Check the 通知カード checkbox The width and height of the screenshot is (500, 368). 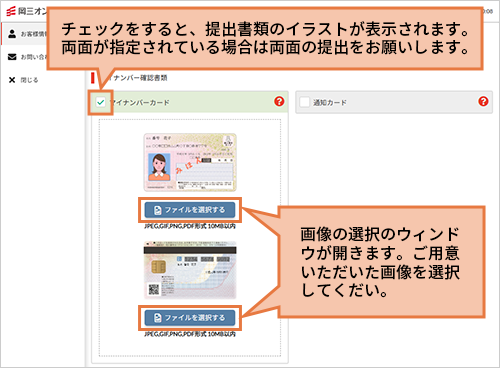pyautogui.click(x=305, y=102)
